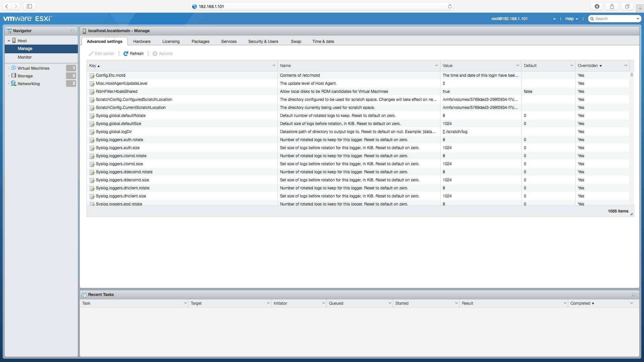Open the Actions gear icon menu

[x=155, y=54]
